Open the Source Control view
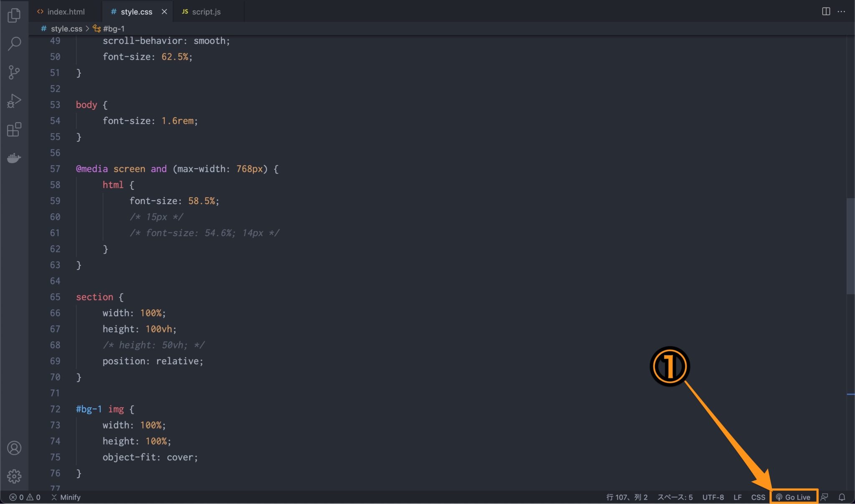 point(14,72)
